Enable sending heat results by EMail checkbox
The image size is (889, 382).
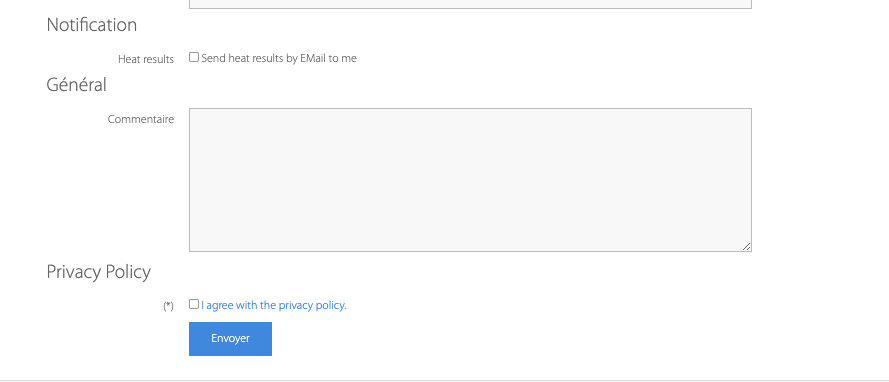tap(194, 57)
